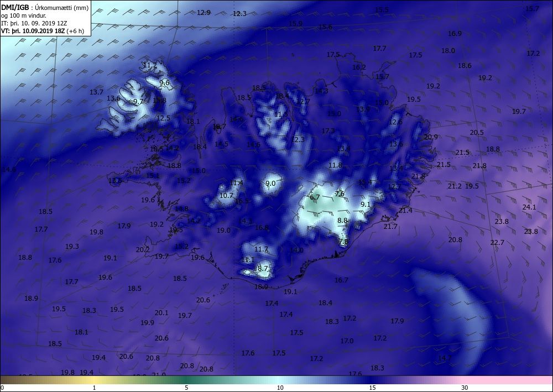Click the 16.7 value south of Iceland

tap(341, 280)
